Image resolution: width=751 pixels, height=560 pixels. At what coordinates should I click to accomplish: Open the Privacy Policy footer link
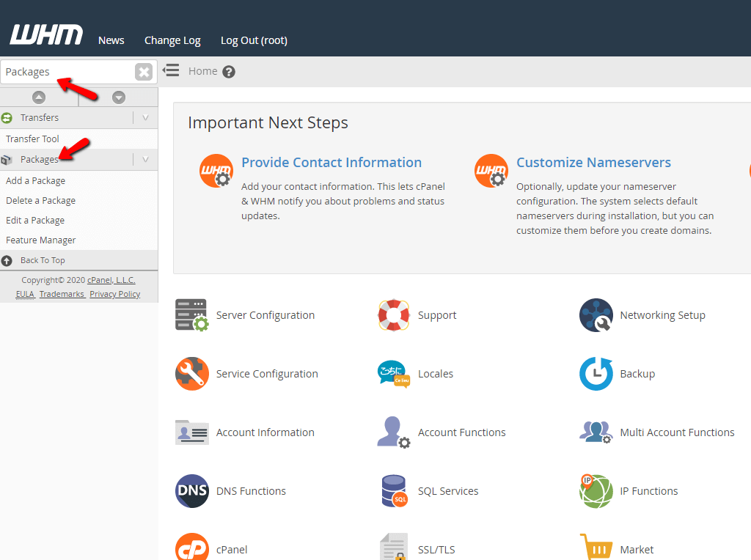[x=115, y=294]
